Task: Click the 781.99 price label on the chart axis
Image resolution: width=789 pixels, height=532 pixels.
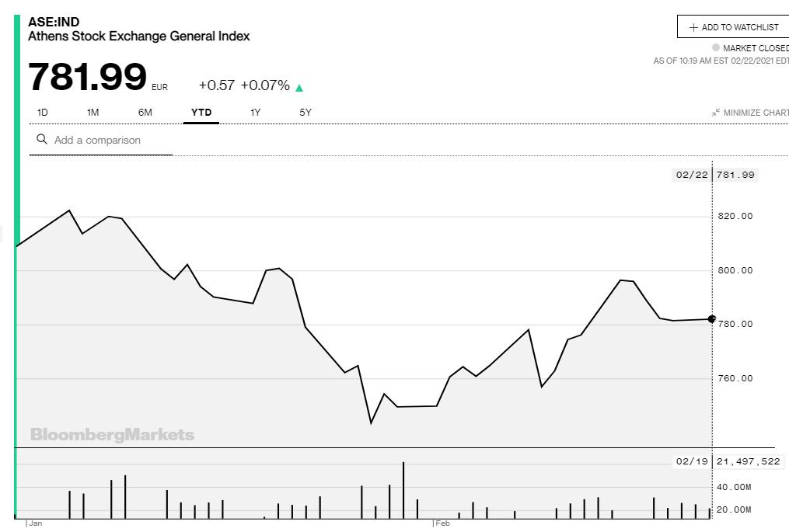Action: click(x=735, y=175)
